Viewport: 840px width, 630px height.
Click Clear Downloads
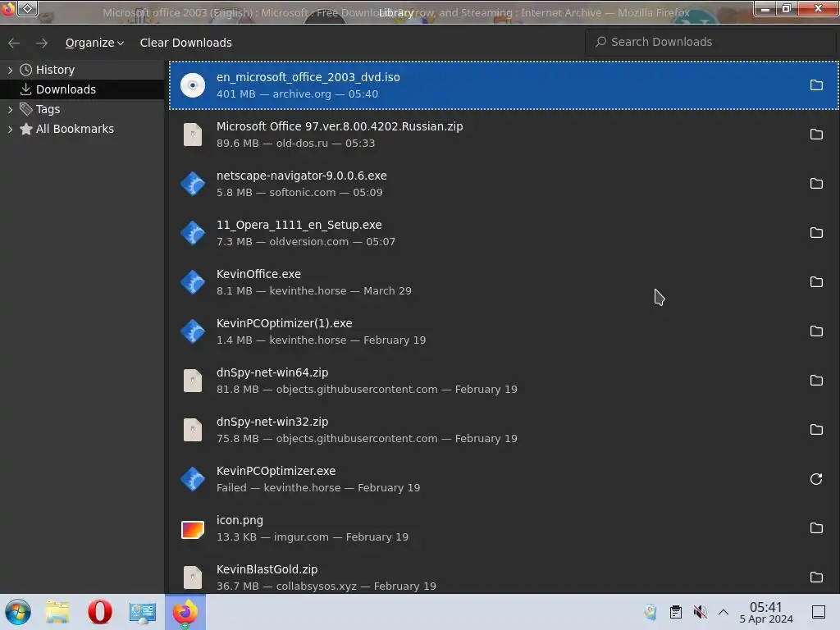pyautogui.click(x=186, y=43)
